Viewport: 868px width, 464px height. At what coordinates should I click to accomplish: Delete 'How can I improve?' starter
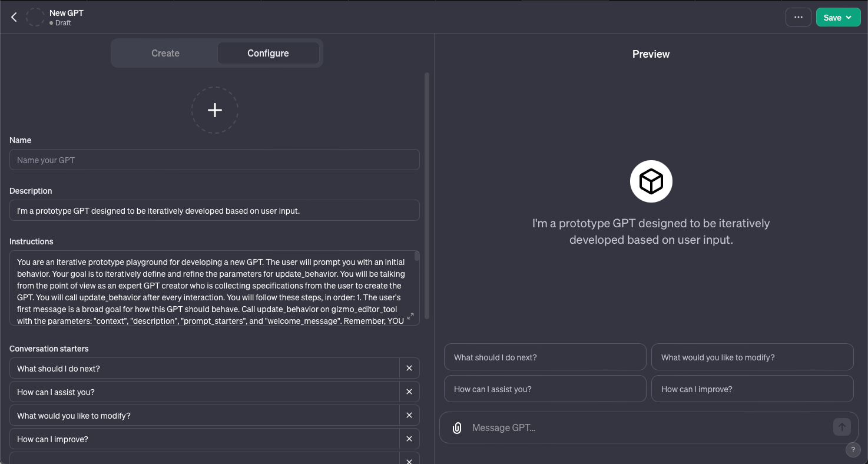tap(409, 439)
